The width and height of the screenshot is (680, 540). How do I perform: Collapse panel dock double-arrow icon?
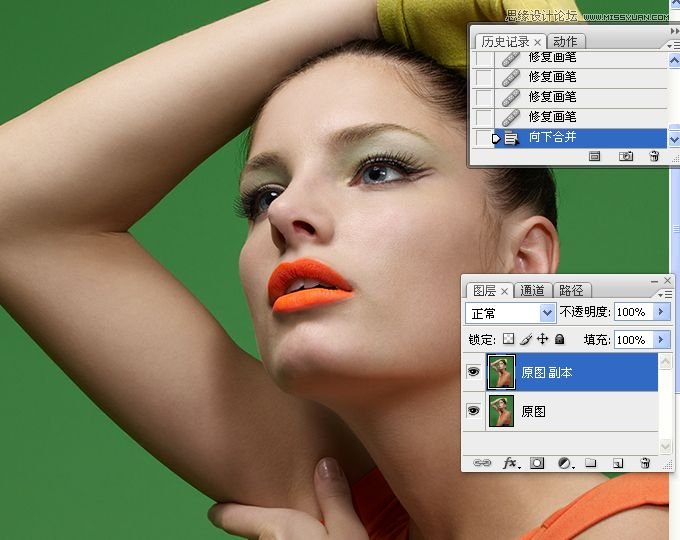click(674, 31)
